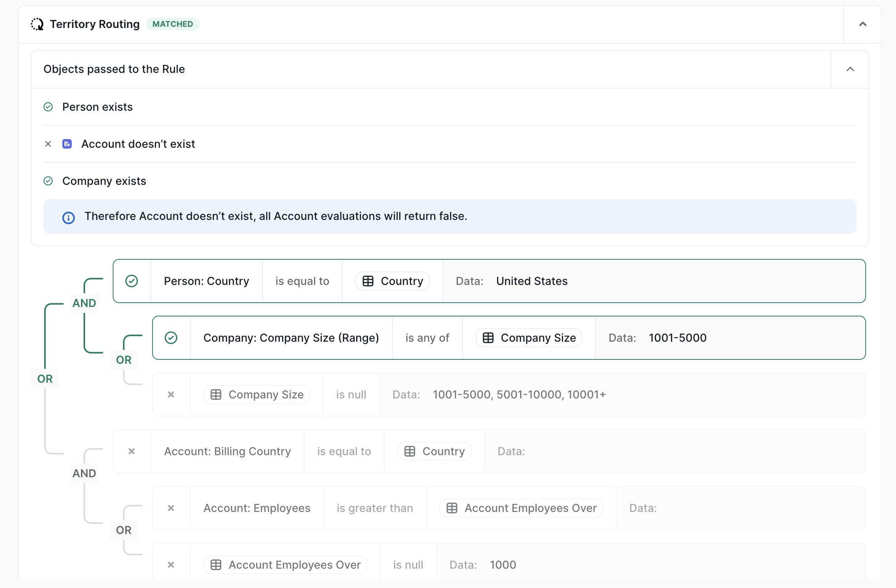The width and height of the screenshot is (896, 588).
Task: Click the table icon in Account Employees Over greater-than chip
Action: coord(452,508)
